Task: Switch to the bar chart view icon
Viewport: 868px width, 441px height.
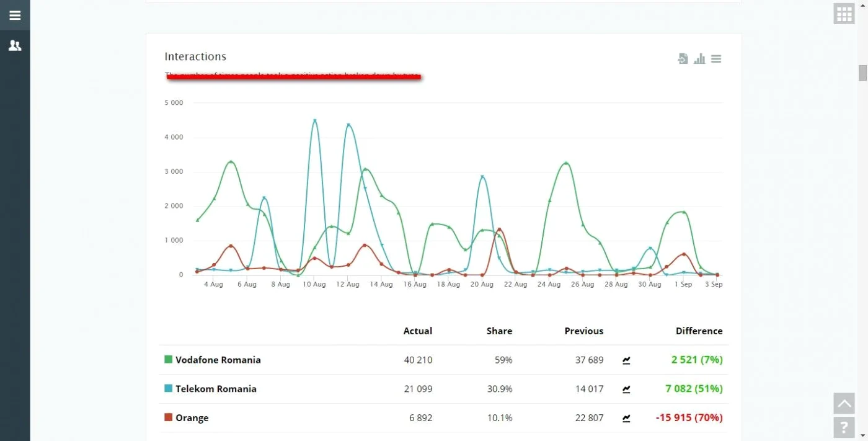Action: click(x=699, y=58)
